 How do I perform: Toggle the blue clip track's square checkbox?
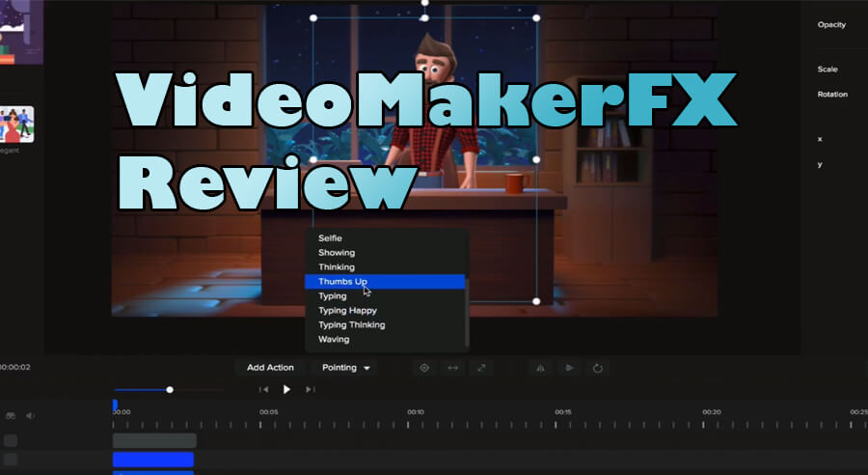(x=11, y=459)
